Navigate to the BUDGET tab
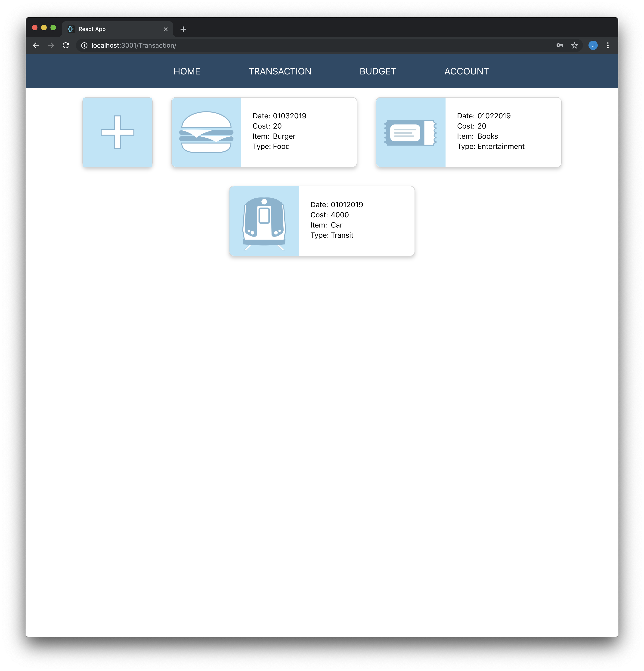Image resolution: width=644 pixels, height=671 pixels. 378,71
